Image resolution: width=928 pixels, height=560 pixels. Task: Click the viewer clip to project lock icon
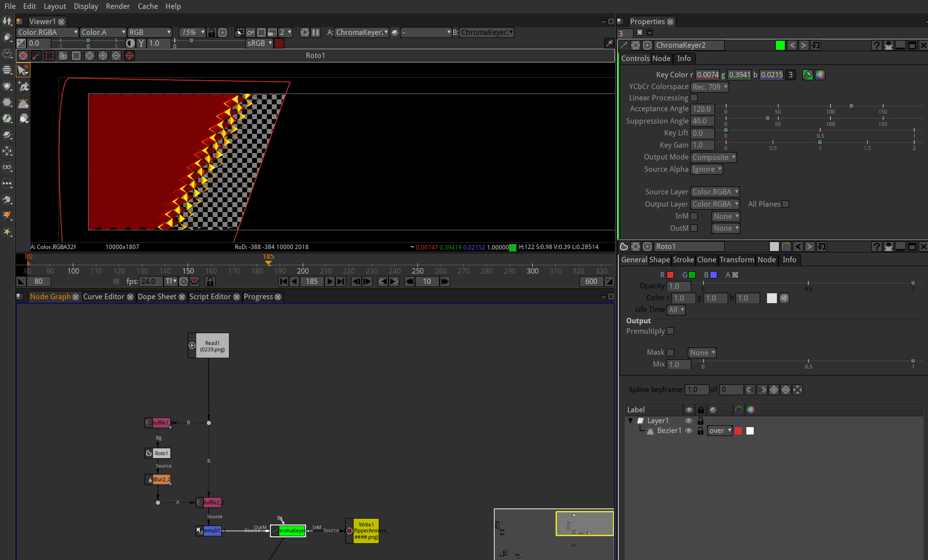click(212, 32)
